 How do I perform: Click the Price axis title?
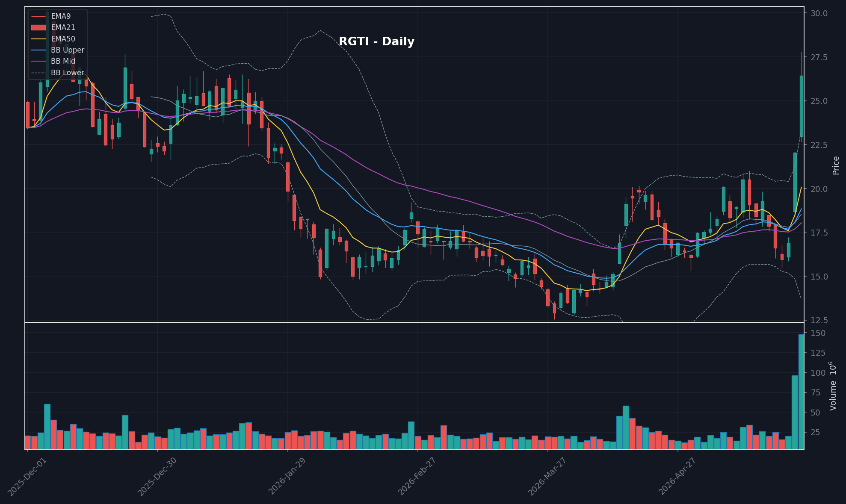(836, 165)
